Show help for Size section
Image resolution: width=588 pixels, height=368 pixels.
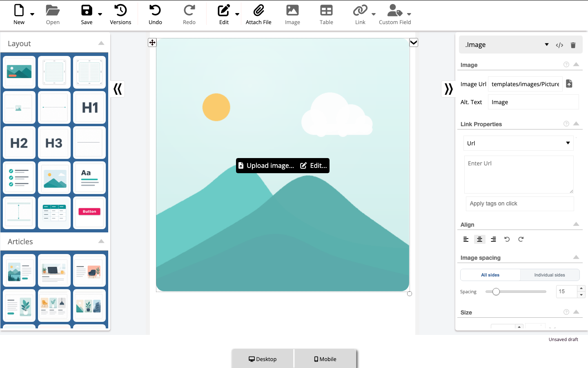[566, 312]
